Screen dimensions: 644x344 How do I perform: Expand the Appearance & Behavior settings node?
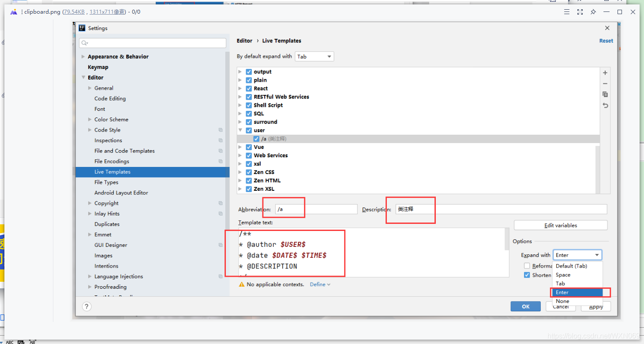[83, 57]
